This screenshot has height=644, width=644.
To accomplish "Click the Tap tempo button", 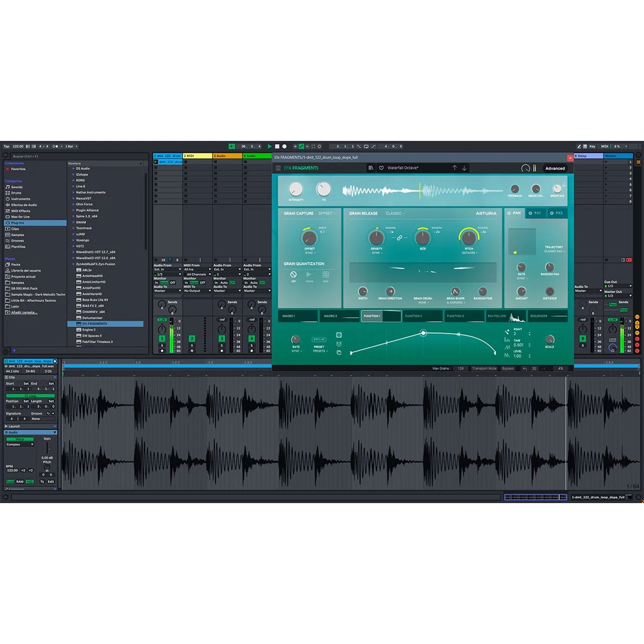I will 6,146.
